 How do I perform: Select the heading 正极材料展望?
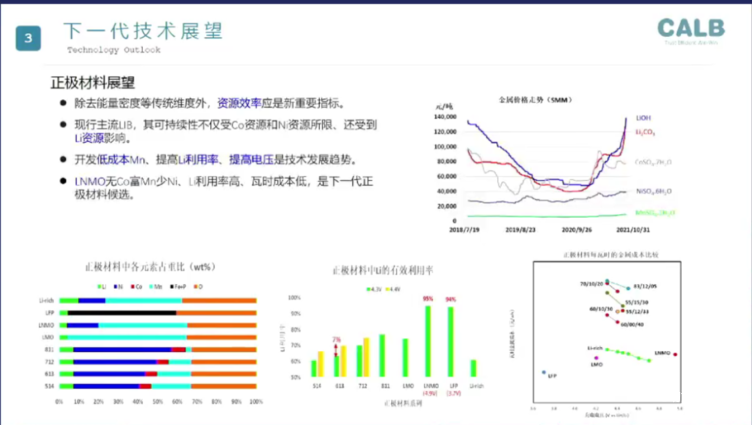(x=93, y=83)
